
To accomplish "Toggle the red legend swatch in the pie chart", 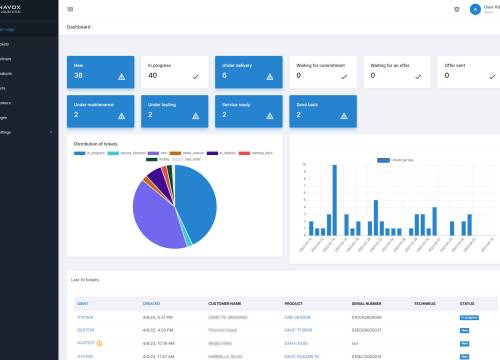I will (244, 153).
